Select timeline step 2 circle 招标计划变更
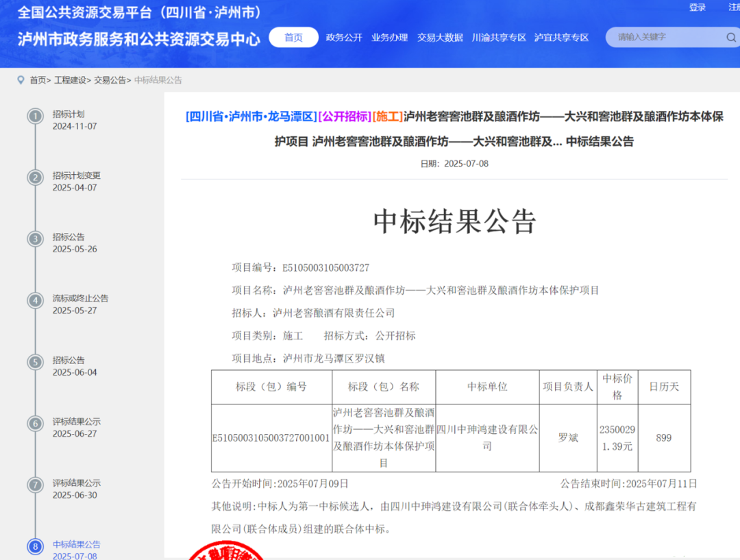 tap(35, 178)
